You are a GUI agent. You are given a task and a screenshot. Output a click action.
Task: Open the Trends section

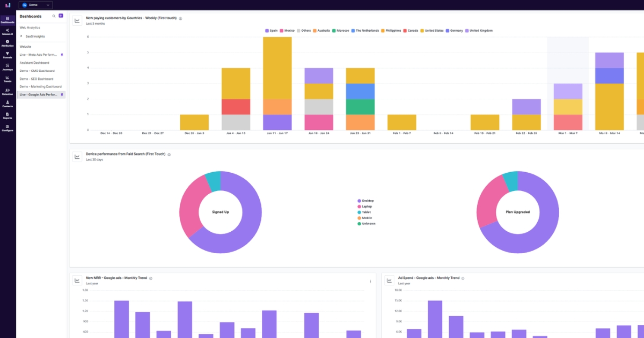click(8, 79)
